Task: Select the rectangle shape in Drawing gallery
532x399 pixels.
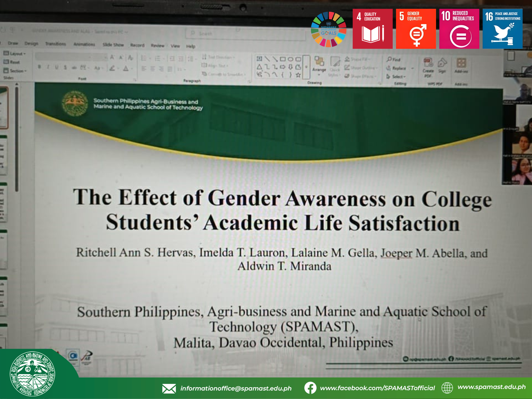Action: click(x=283, y=59)
